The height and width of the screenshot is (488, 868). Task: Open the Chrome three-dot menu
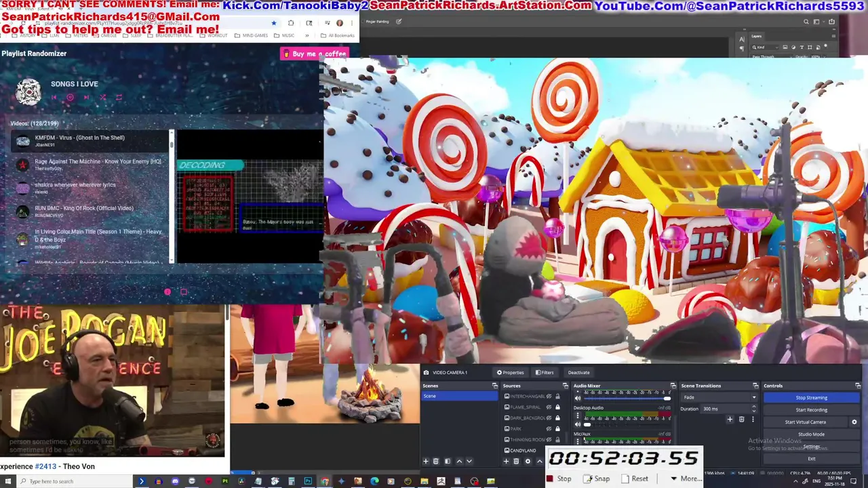[x=352, y=23]
